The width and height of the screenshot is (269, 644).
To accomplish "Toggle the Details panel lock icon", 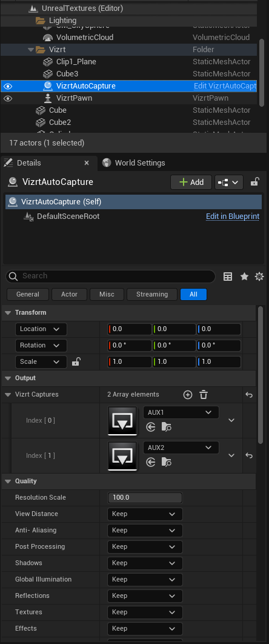I will 254,182.
